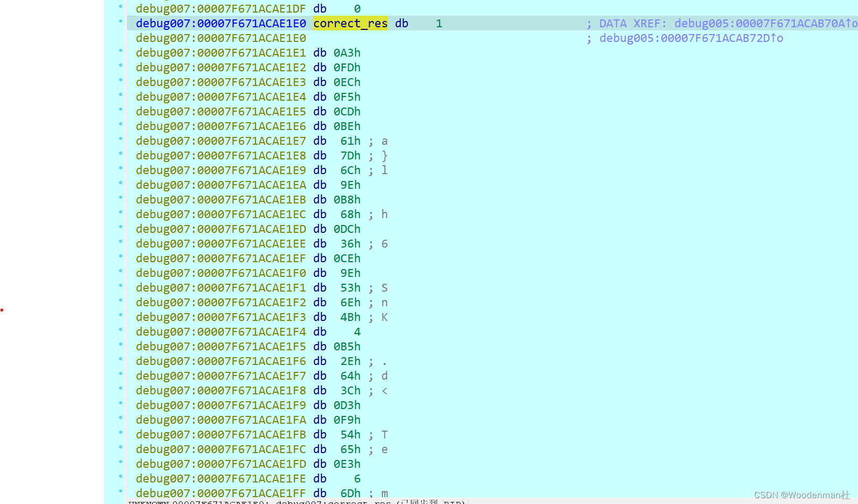The image size is (858, 504).
Task: Click the address debug007:00007F671ACAE1E2
Action: pos(221,68)
